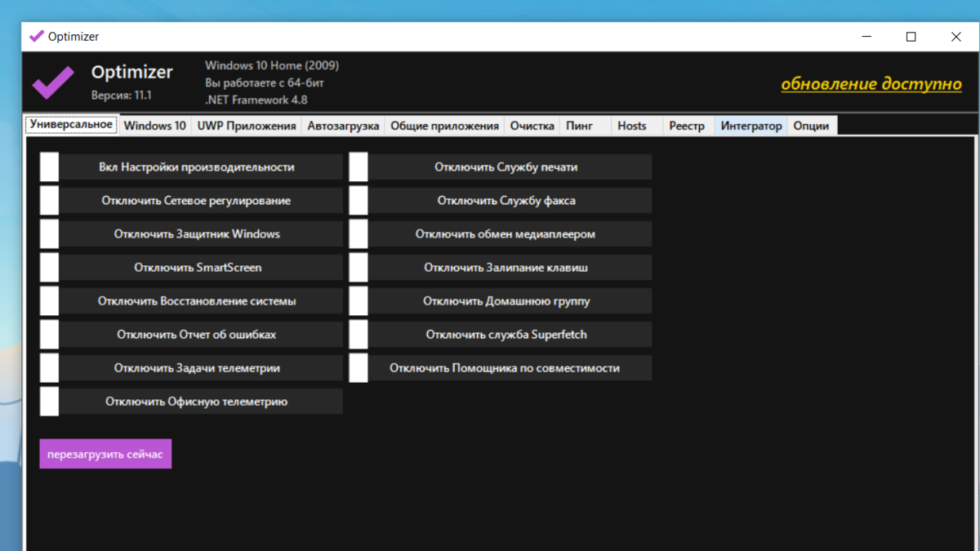Screen dimensions: 980x551
Task: Open the Опции tab
Action: tap(812, 126)
